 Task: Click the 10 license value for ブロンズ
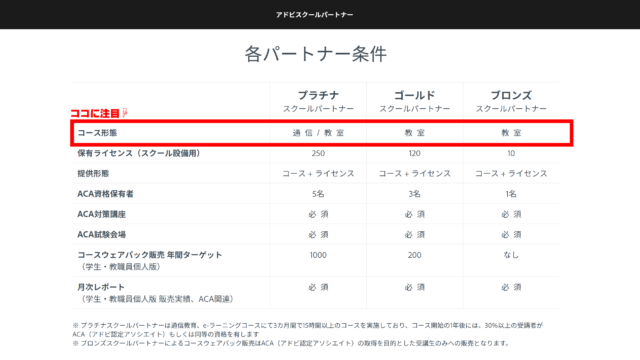[511, 153]
